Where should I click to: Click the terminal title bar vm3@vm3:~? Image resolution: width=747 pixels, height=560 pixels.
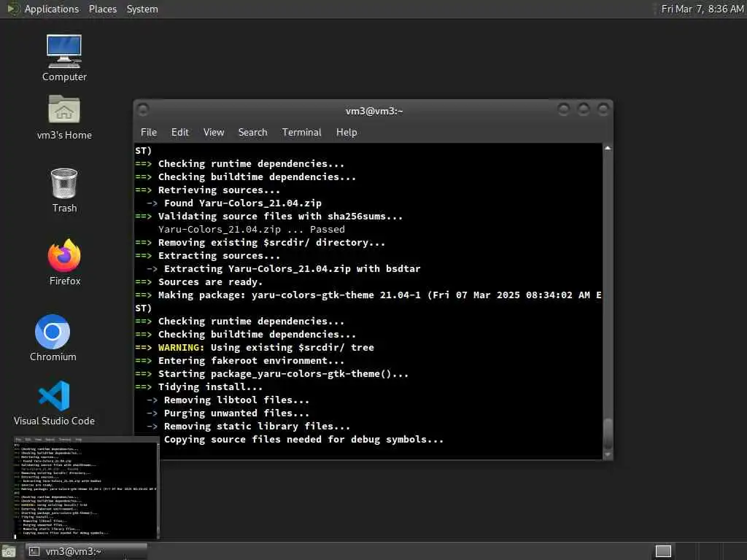click(x=374, y=111)
